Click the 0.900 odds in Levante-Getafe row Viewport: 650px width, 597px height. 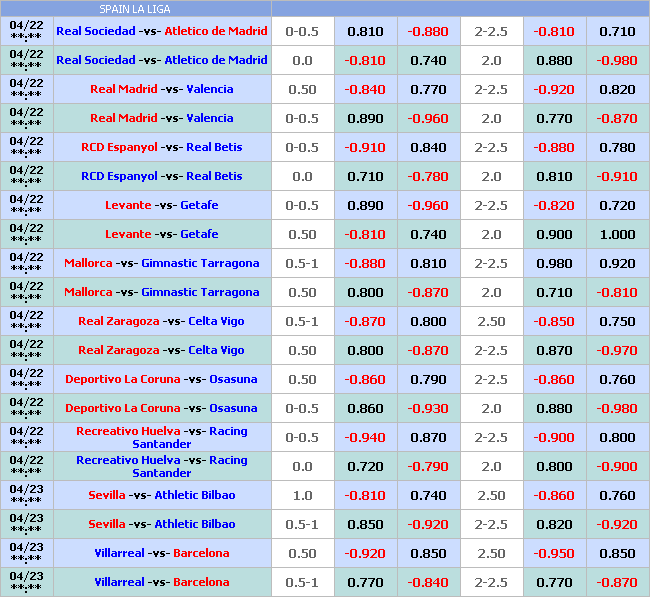coord(554,234)
